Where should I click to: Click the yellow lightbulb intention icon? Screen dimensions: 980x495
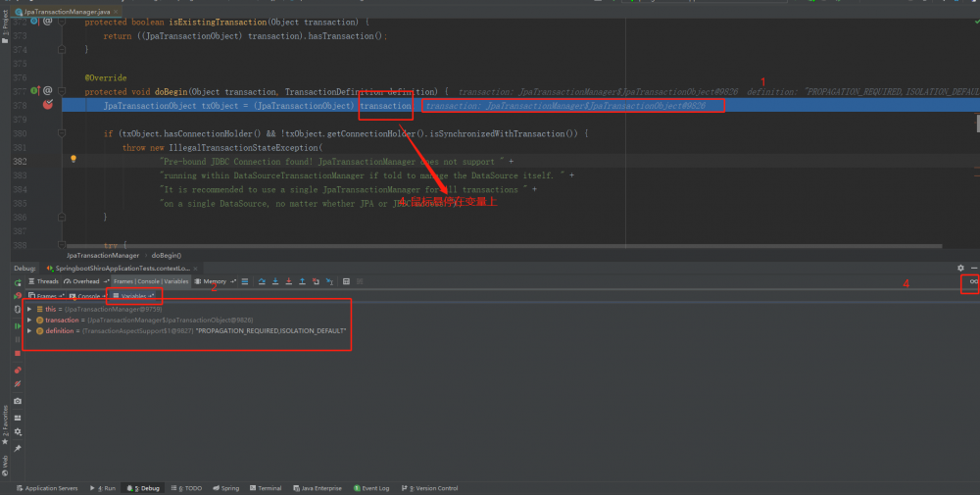click(x=73, y=158)
